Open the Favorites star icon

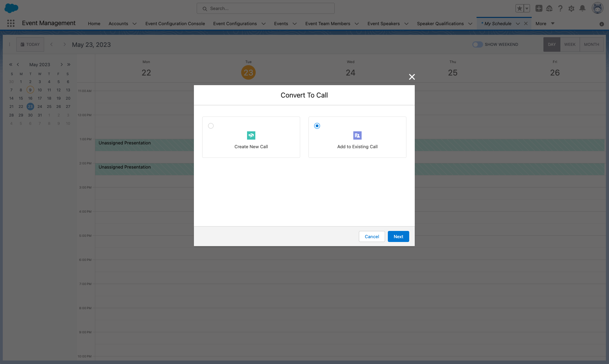point(519,9)
